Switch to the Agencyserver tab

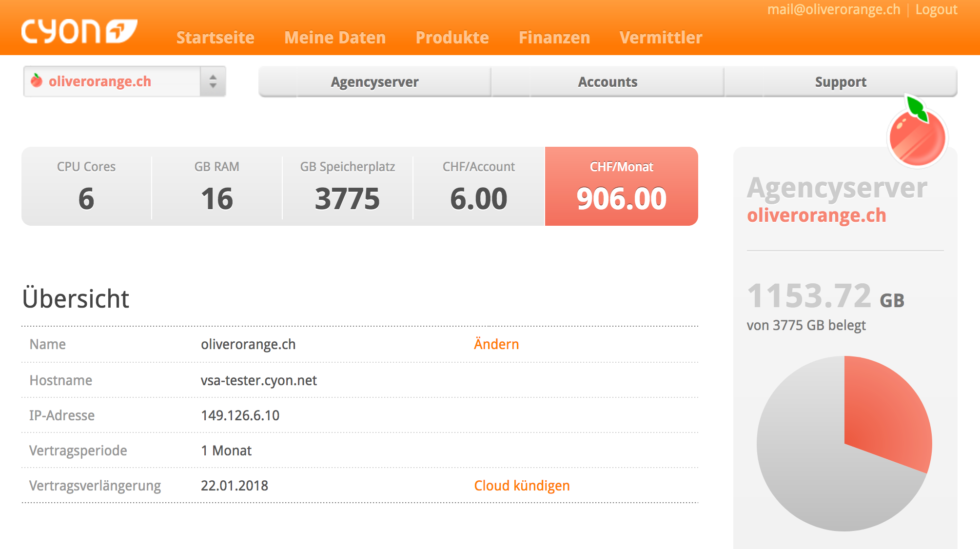pos(374,82)
